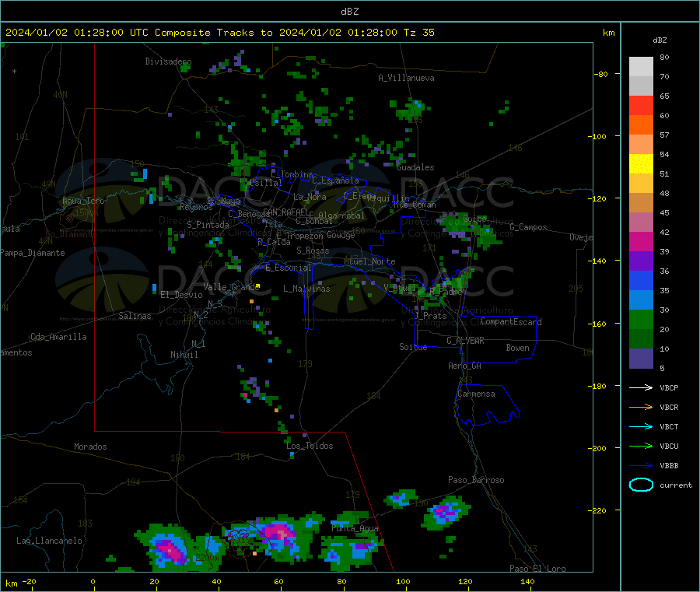700x592 pixels.
Task: Click the Nihuil map label
Action: (x=184, y=355)
